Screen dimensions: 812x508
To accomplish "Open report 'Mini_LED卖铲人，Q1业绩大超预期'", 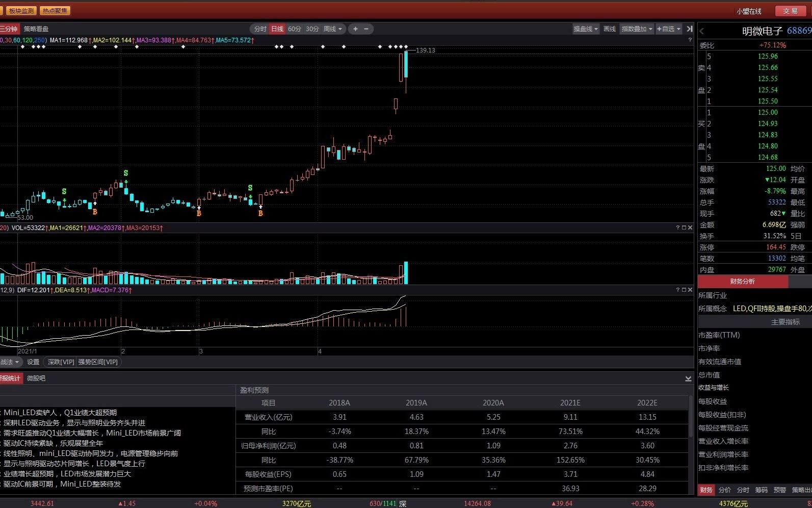I will pos(60,413).
